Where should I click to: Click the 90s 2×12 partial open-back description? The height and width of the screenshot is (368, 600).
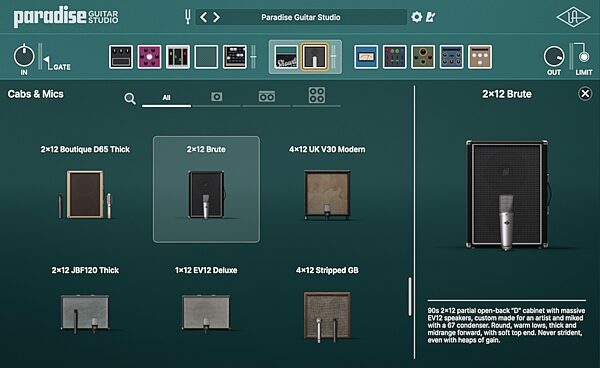(506, 325)
